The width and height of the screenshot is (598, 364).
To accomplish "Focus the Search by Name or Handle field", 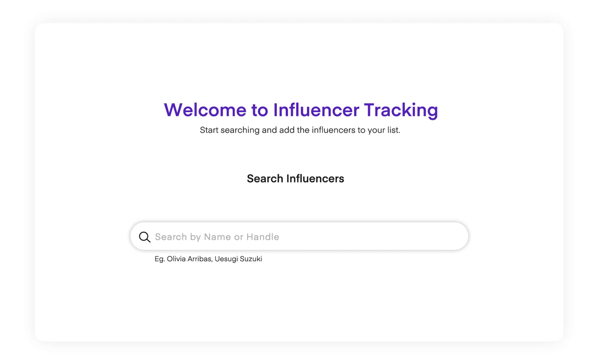I will [299, 237].
